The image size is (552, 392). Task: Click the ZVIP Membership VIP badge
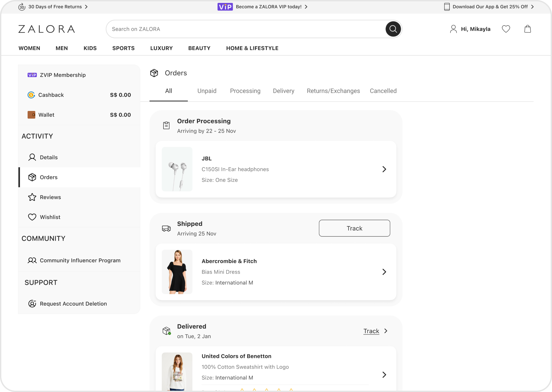click(32, 75)
